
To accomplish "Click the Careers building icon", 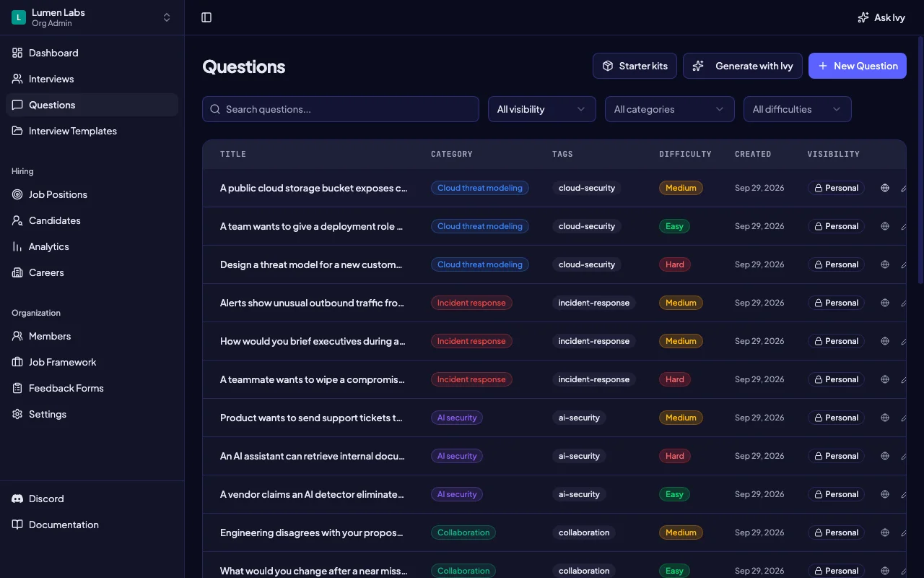I will (x=17, y=272).
